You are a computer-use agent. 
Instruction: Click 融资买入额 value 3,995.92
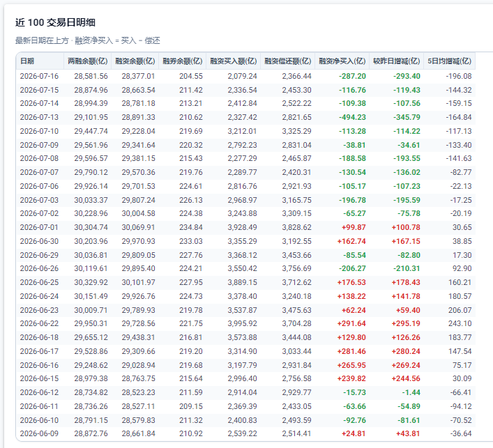point(243,323)
